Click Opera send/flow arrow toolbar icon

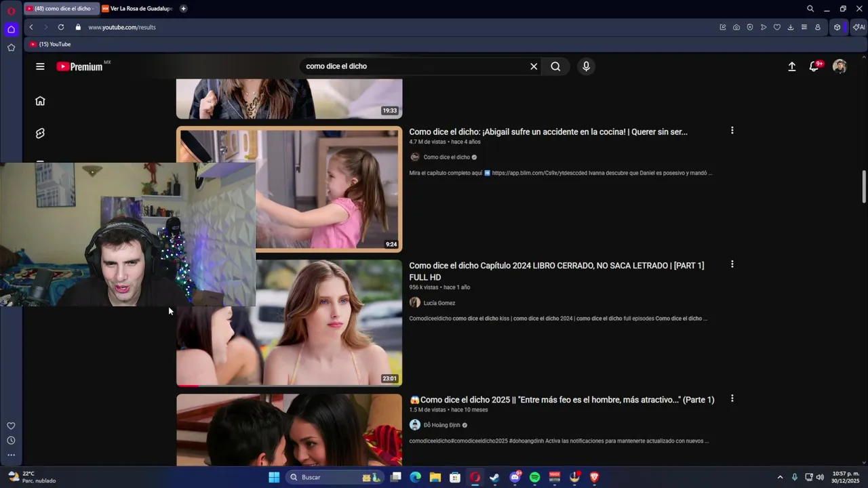point(764,27)
